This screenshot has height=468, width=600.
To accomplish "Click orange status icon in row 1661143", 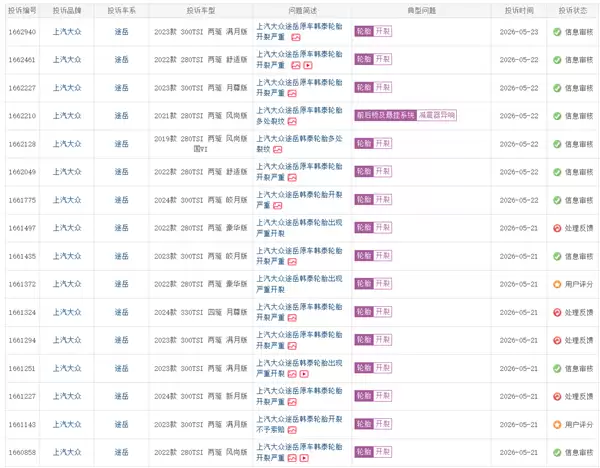I will [x=557, y=425].
